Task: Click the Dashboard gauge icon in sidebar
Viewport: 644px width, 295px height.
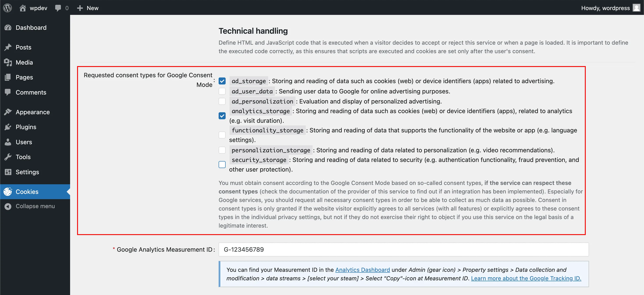Action: (x=8, y=28)
